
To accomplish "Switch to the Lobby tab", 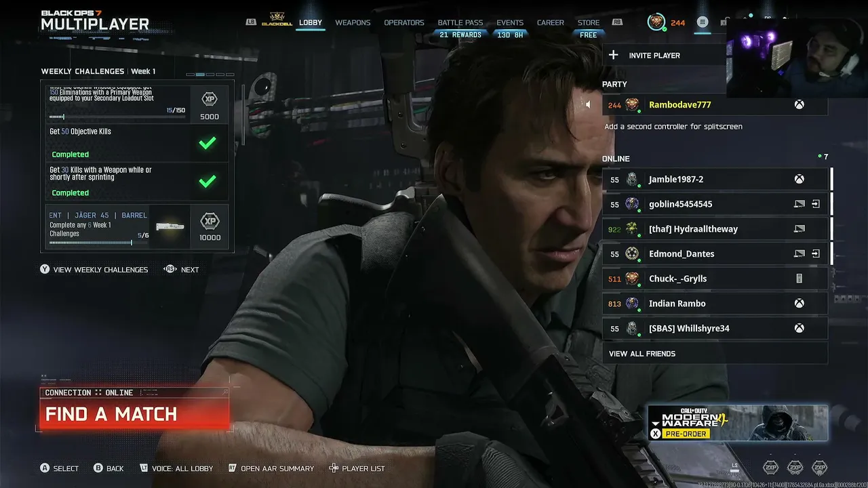I will 311,22.
